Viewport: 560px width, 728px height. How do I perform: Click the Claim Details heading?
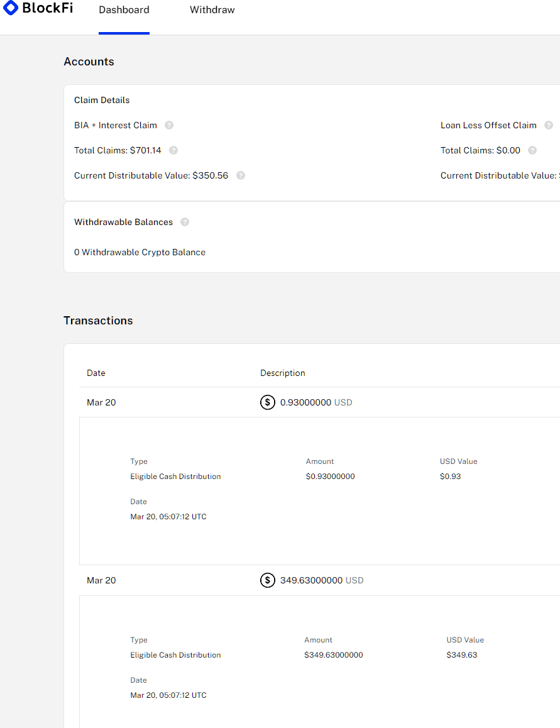102,100
